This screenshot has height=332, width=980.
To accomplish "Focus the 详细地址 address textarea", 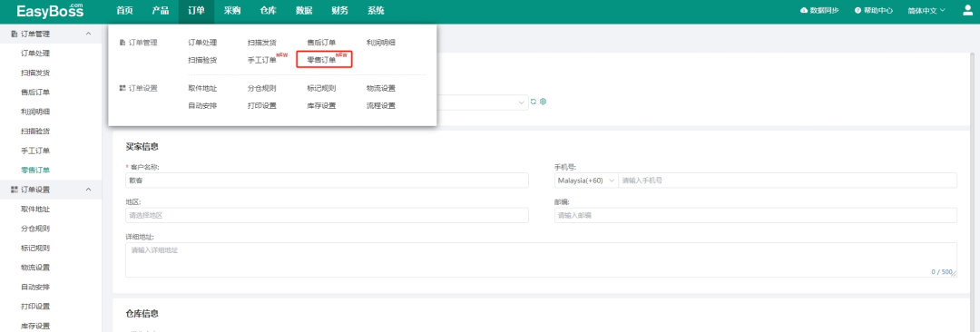I will point(541,259).
